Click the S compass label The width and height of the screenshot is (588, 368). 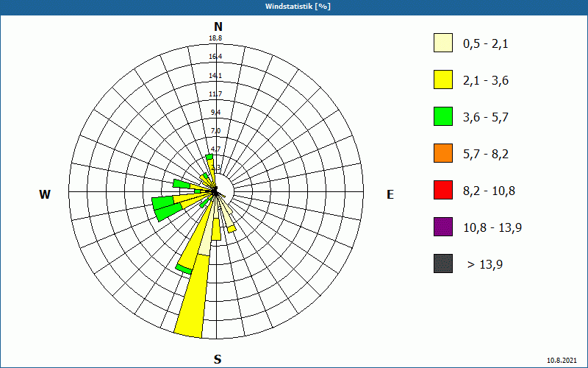point(218,360)
